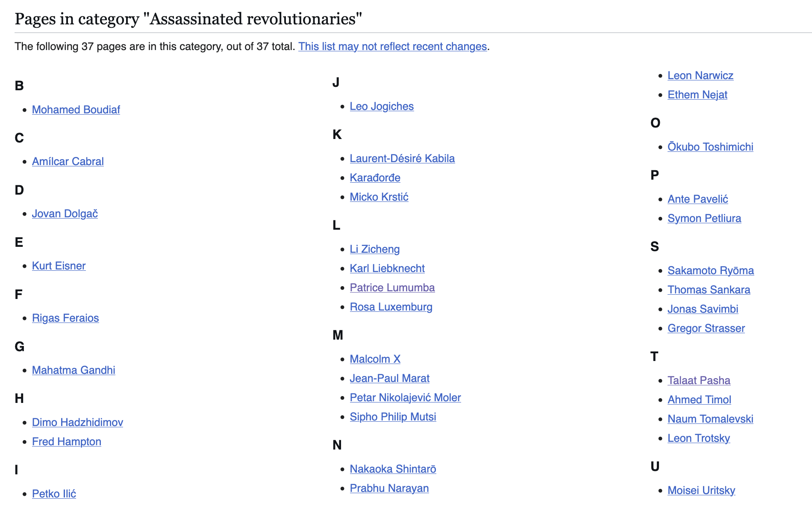Open the Jean-Paul Marat page
This screenshot has height=509, width=812.
(389, 379)
